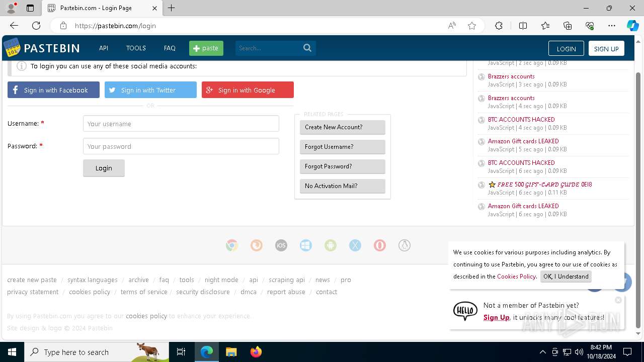Sign in with Google
The width and height of the screenshot is (644, 362).
[x=248, y=90]
